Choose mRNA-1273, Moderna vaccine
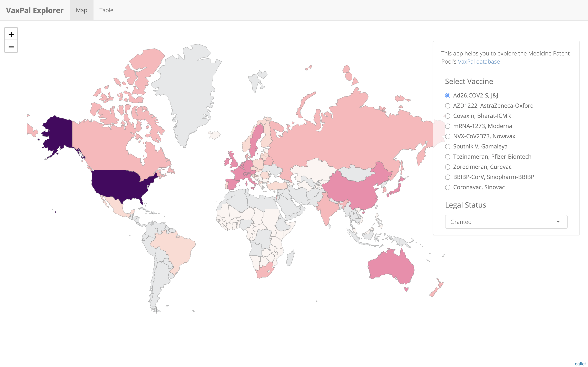 pos(448,126)
